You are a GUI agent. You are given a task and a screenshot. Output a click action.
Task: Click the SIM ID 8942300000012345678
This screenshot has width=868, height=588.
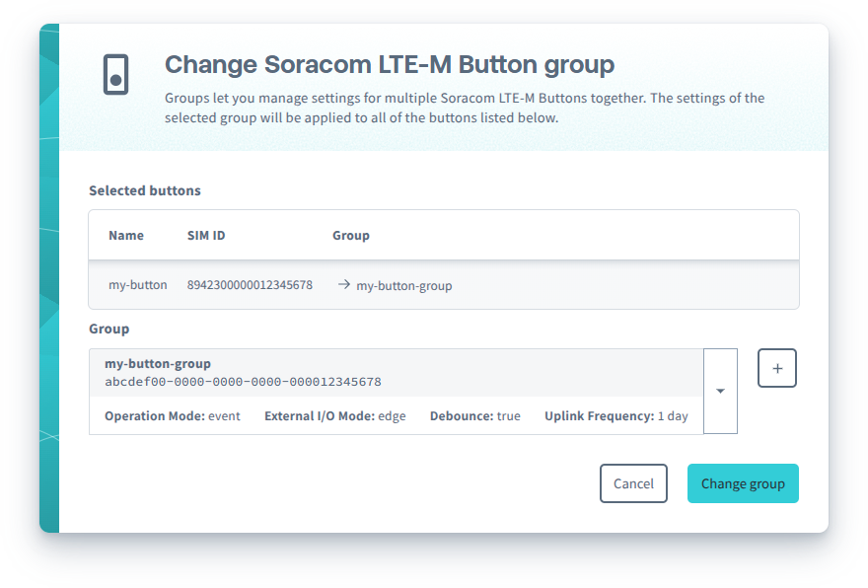click(251, 285)
